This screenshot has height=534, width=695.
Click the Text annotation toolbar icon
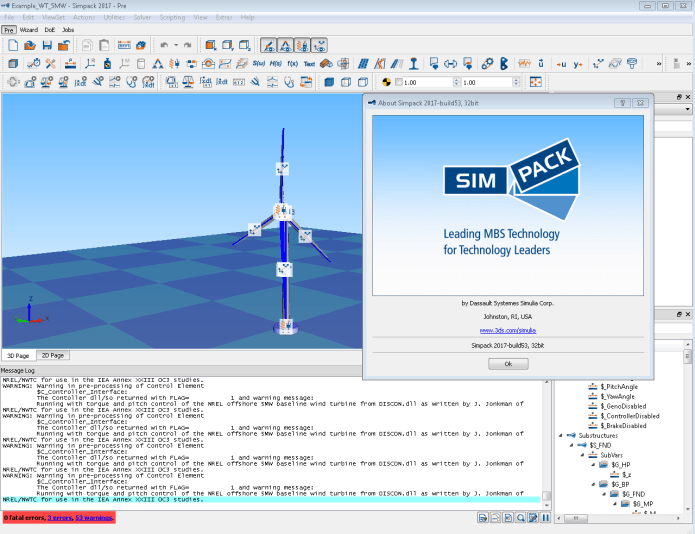point(309,63)
